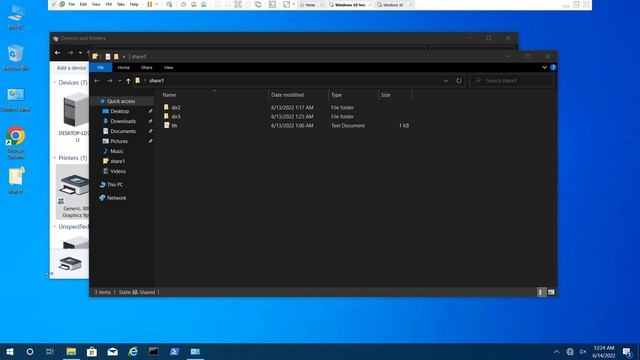Open share1 in navigation pane
Screen dimensions: 640x360
click(117, 161)
